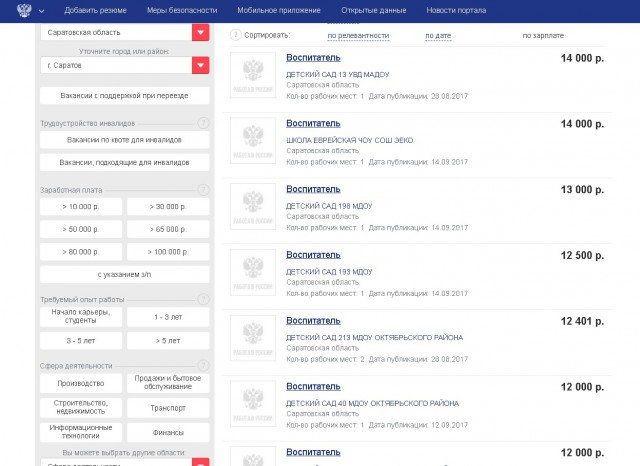Open 'Воспитатель' vacancy at ДЕТСКИЙ САД 13

pos(313,58)
